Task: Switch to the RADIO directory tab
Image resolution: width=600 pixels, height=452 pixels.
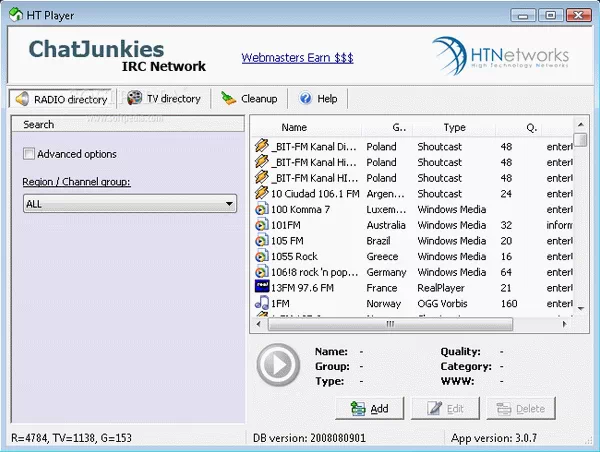Action: (x=61, y=99)
